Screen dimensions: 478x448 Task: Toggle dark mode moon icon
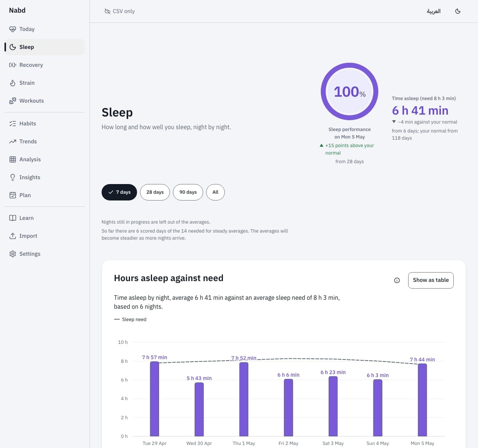[458, 11]
